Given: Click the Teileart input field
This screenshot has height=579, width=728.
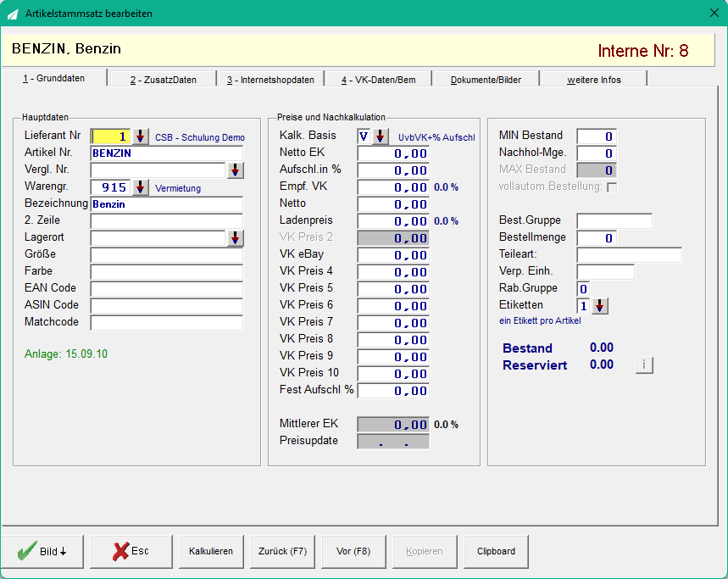Looking at the screenshot, I should coord(630,255).
